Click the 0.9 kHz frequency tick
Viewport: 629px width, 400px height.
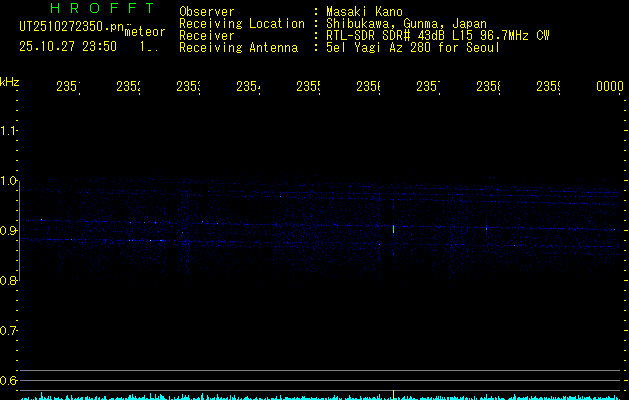click(x=10, y=231)
